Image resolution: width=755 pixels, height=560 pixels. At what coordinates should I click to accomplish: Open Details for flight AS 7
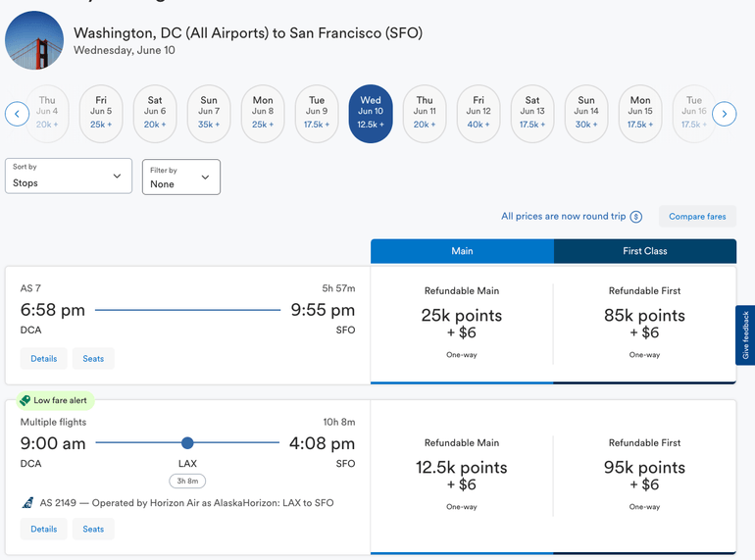tap(44, 359)
